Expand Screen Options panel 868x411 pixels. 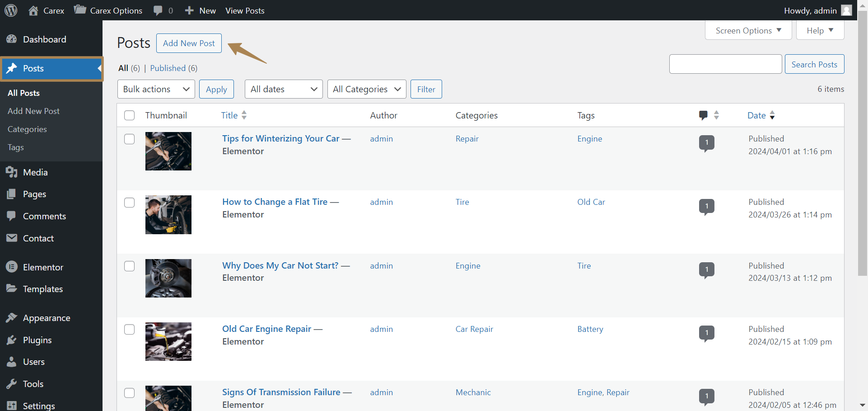tap(748, 30)
